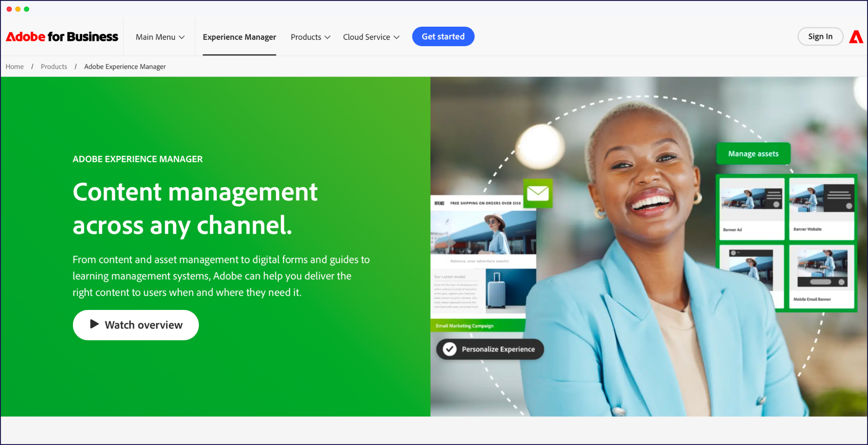Click the Adobe logo icon in top right corner

coord(856,36)
